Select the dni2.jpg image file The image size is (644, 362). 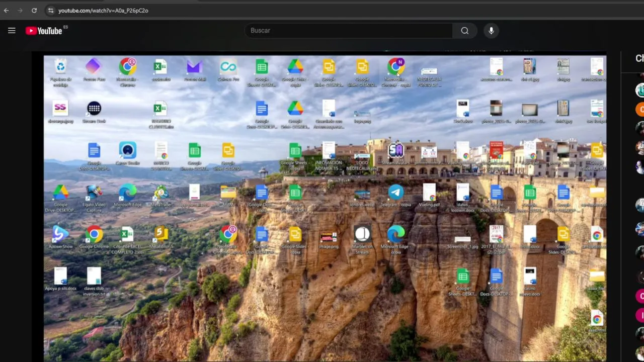(563, 112)
